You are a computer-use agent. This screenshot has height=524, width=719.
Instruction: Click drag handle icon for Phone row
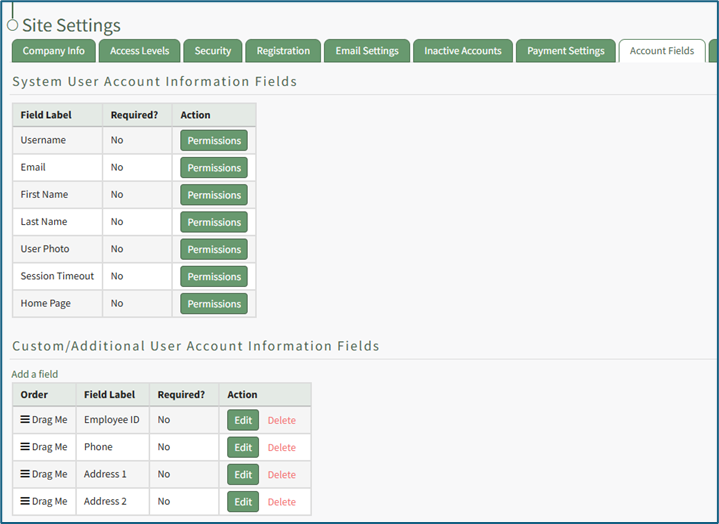[25, 447]
